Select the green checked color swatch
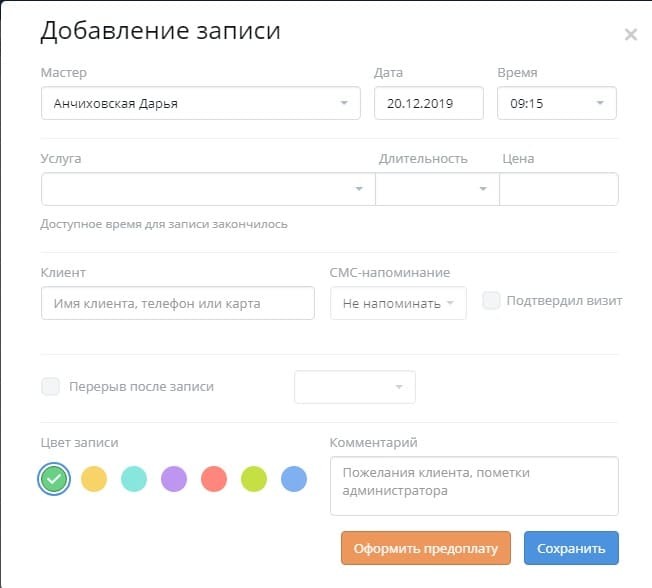Image resolution: width=652 pixels, height=588 pixels. coord(54,479)
